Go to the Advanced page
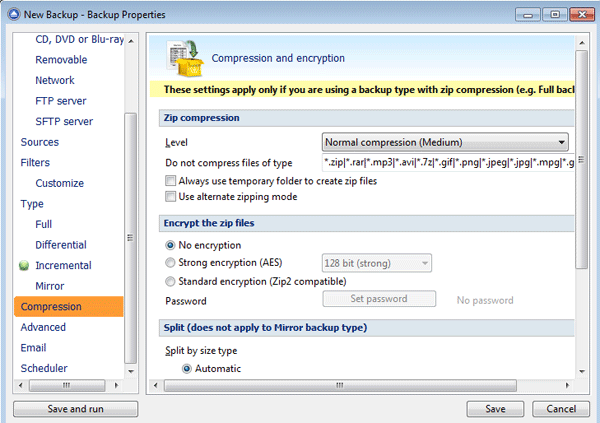Screen dimensions: 600x423 pyautogui.click(x=43, y=327)
